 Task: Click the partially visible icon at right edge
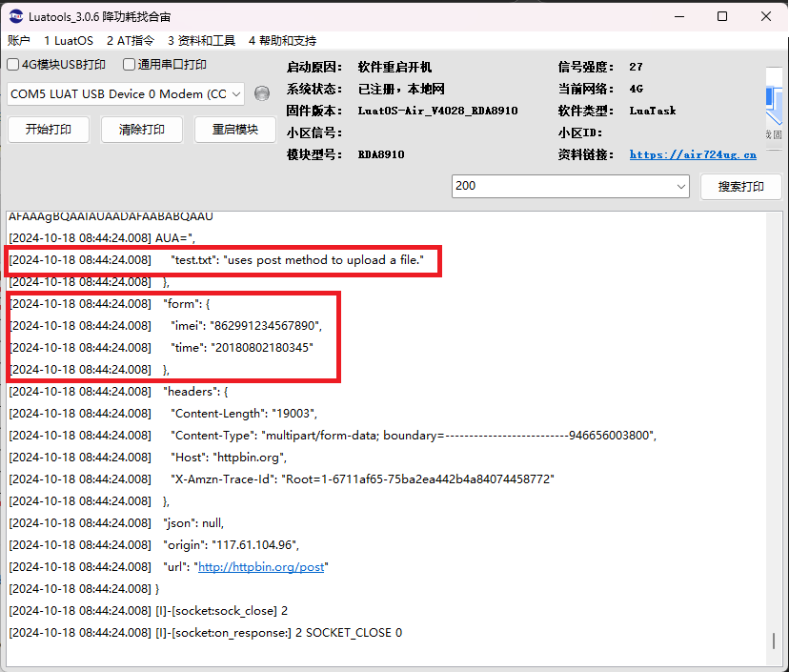coord(774,103)
